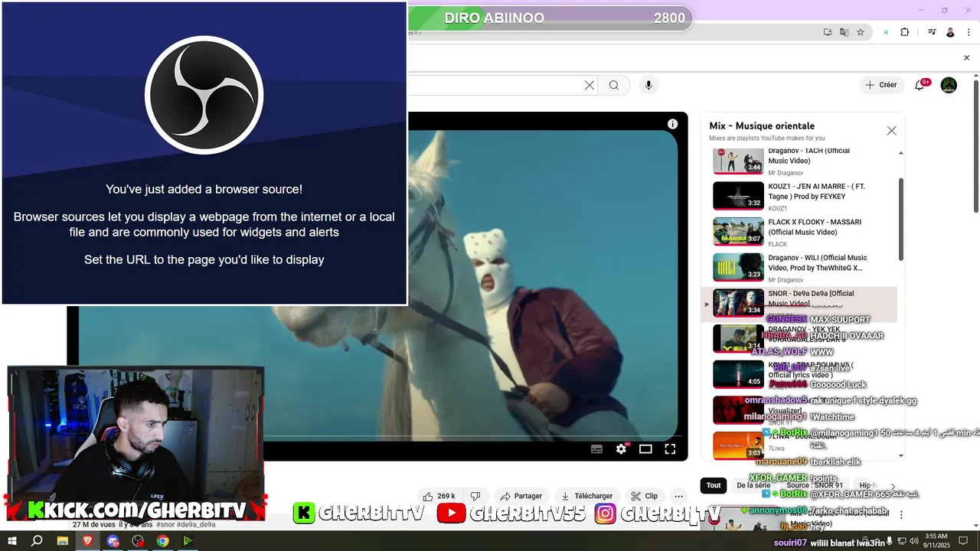Viewport: 980px width, 551px height.
Task: Select the Tout filter chip
Action: [714, 485]
